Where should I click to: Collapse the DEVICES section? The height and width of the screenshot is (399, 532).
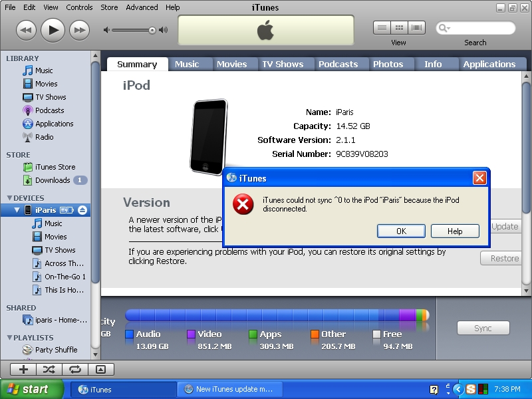[x=9, y=198]
